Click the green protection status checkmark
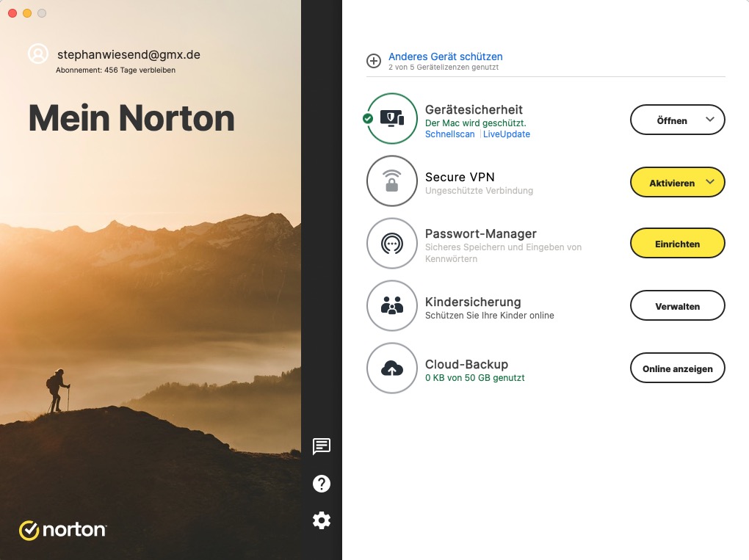The image size is (749, 560). 368,118
